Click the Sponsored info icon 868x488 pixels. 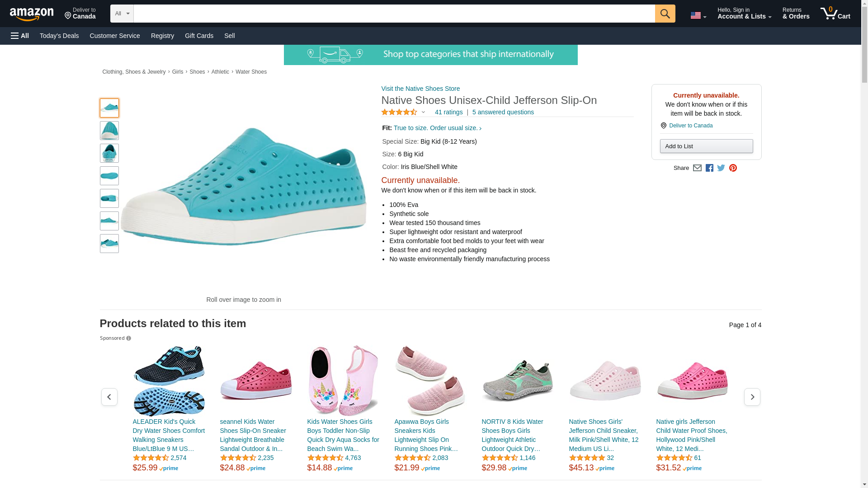pos(128,338)
